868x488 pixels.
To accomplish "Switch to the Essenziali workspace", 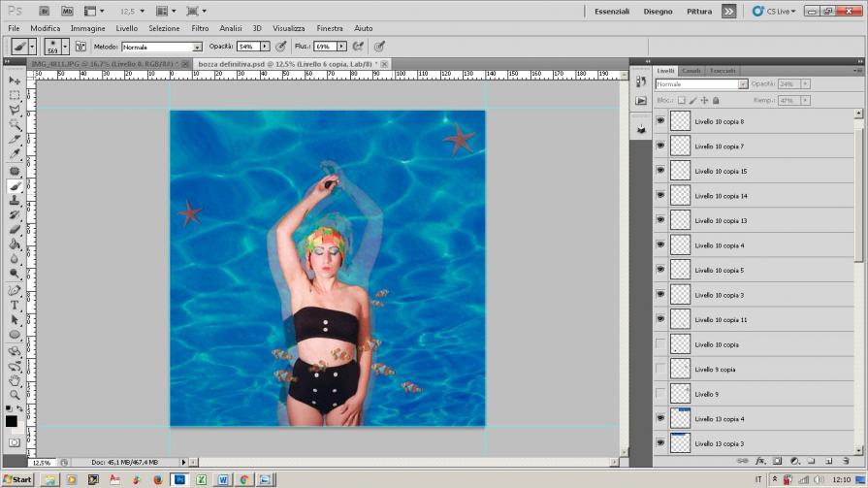I will pos(611,12).
